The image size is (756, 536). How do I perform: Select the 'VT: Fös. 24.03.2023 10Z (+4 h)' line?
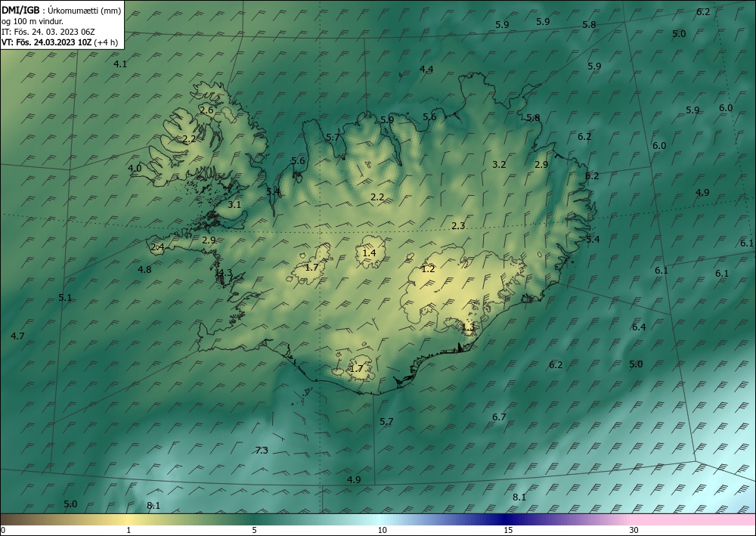(59, 42)
